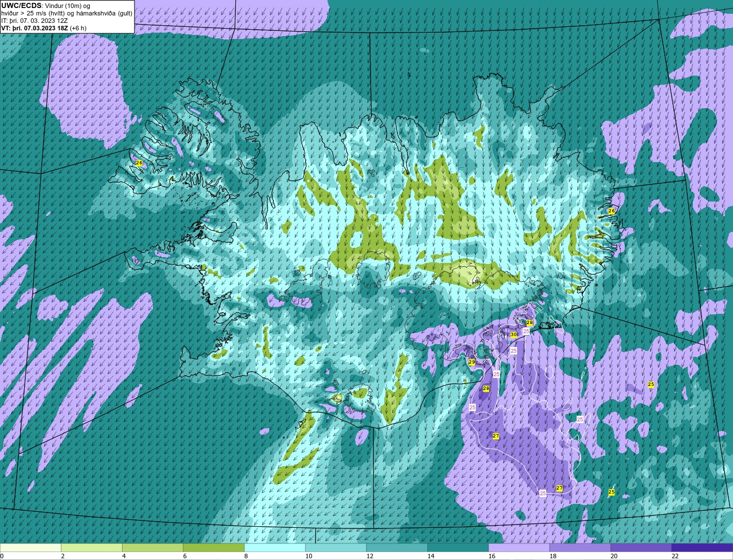Click the 6–8 m/s olive green legend swatch
Viewport: 733px width, 560px height.
pyautogui.click(x=214, y=547)
